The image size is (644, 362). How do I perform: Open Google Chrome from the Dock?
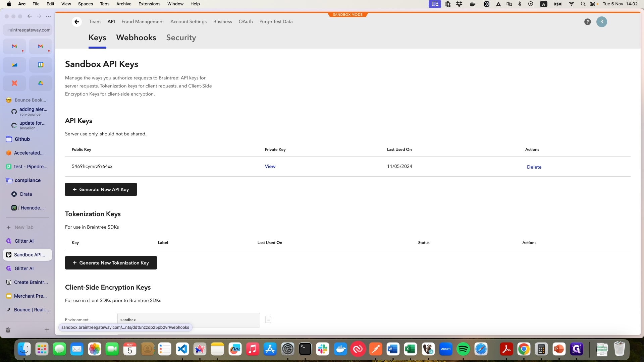pyautogui.click(x=524, y=349)
